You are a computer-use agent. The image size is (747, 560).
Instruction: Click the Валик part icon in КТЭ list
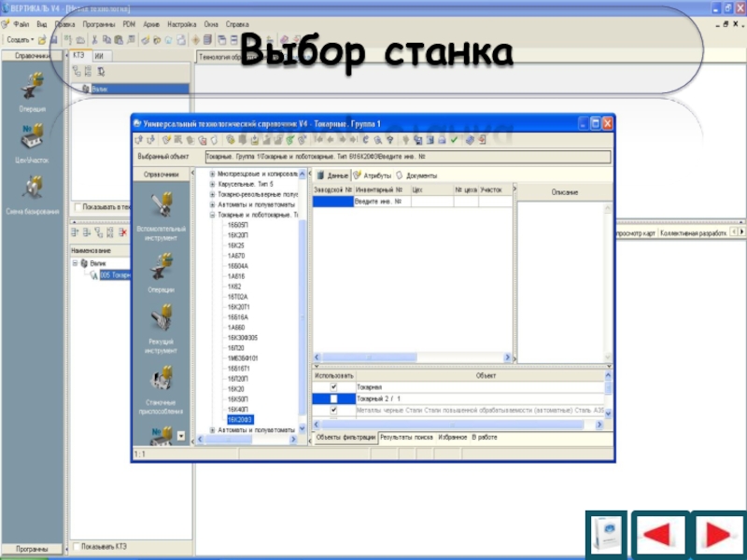[x=86, y=89]
